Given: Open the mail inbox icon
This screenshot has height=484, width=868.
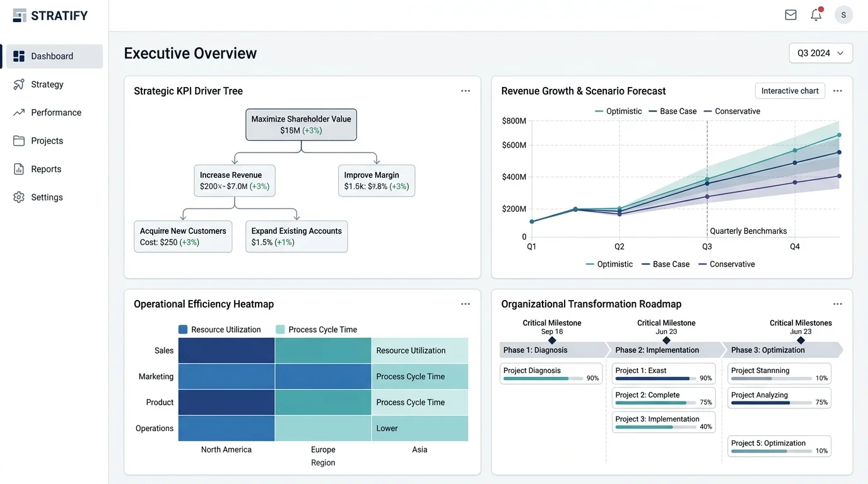Looking at the screenshot, I should 790,15.
